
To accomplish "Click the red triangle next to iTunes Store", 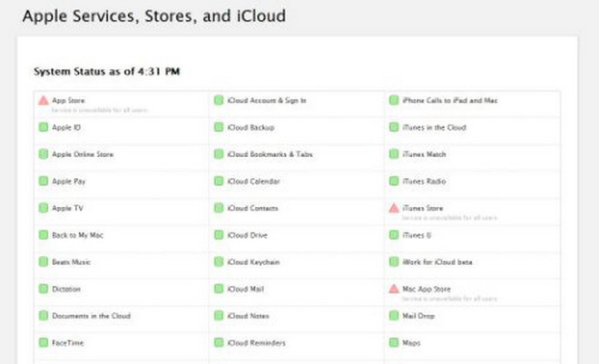I will (x=393, y=208).
